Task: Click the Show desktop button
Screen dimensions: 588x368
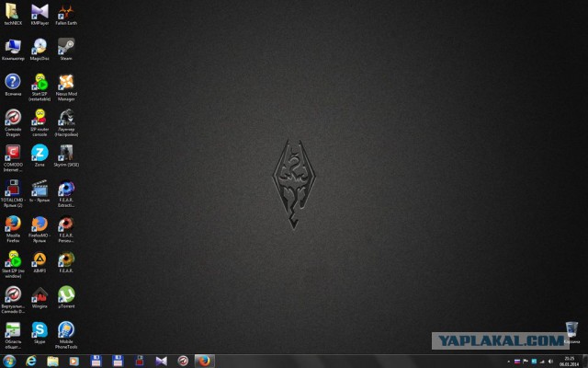Action: point(585,361)
